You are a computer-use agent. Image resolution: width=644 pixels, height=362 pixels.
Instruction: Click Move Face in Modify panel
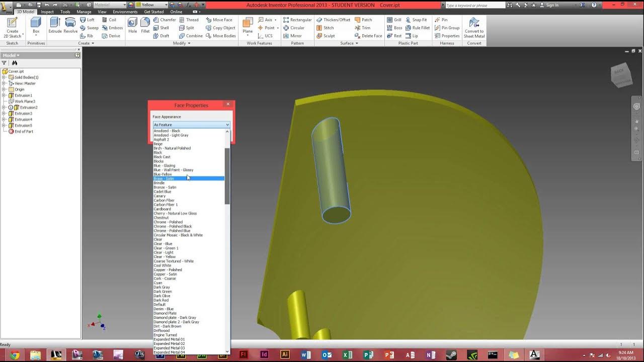coord(219,20)
